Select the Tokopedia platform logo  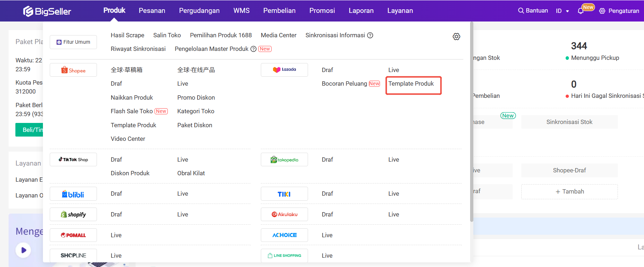(x=284, y=160)
